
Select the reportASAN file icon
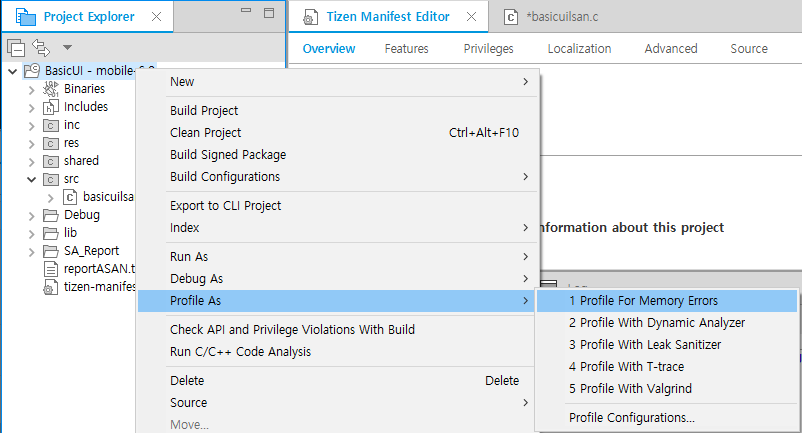pyautogui.click(x=50, y=269)
